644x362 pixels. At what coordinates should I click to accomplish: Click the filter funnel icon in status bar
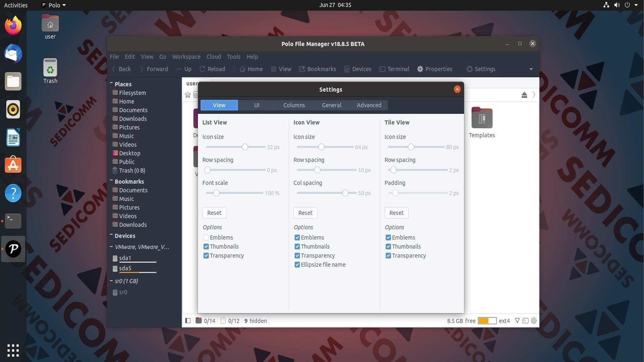[x=517, y=321]
